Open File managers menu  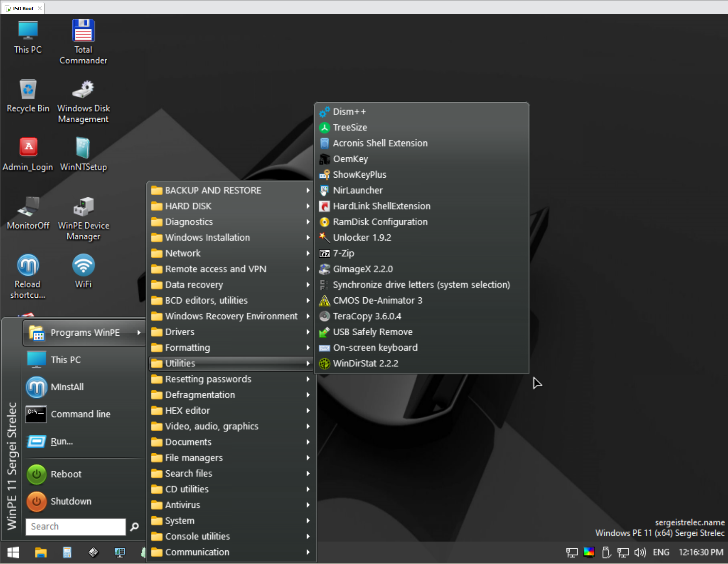(231, 458)
